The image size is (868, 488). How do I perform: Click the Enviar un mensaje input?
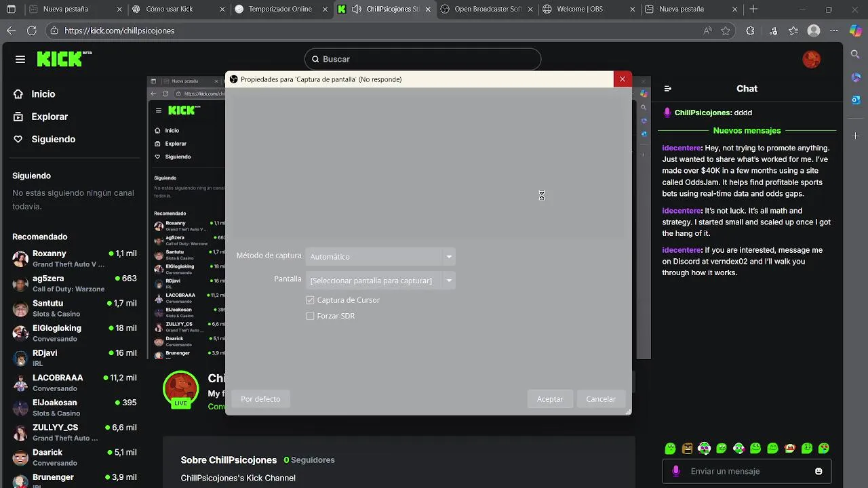[747, 471]
